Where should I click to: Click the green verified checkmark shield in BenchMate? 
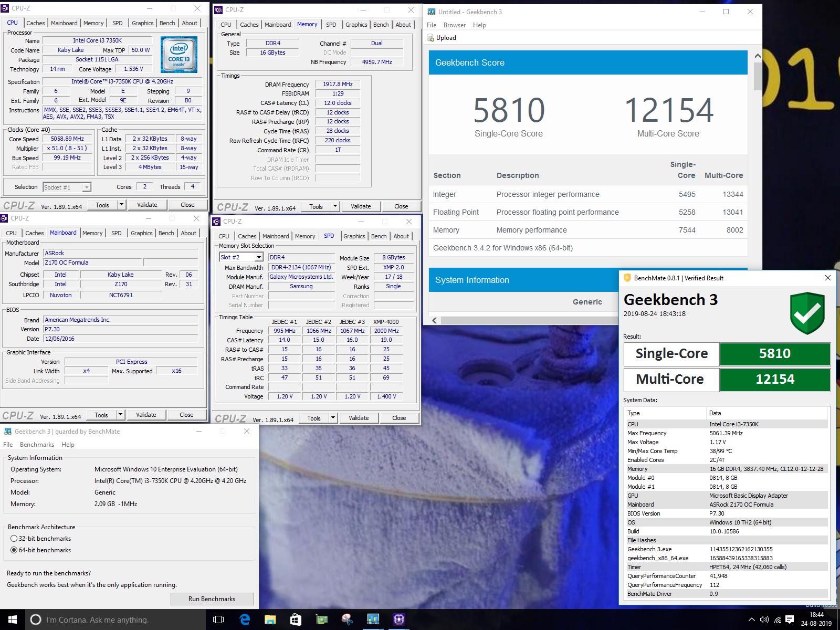pos(807,313)
